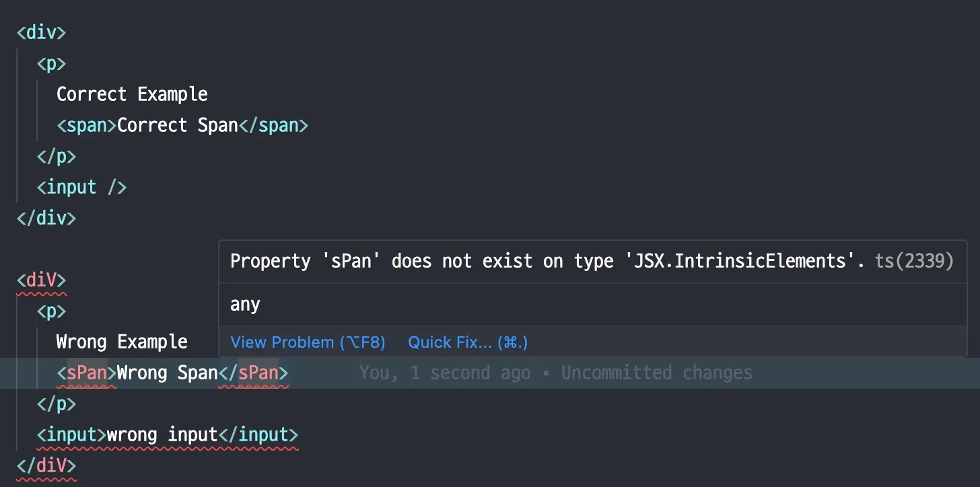Screen dimensions: 980x487
Task: Click the lowercase closing /div tag
Action: click(46, 218)
